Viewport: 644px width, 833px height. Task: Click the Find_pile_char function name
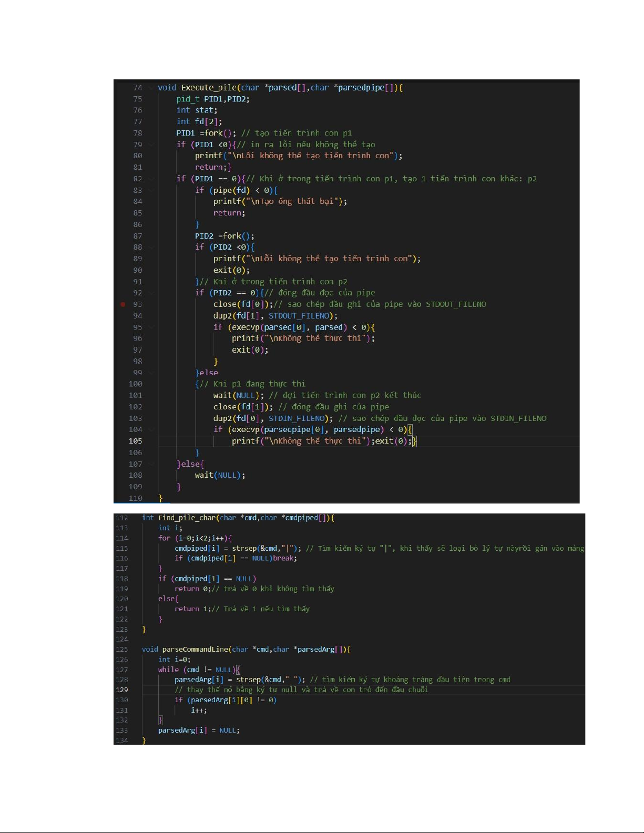tap(187, 518)
